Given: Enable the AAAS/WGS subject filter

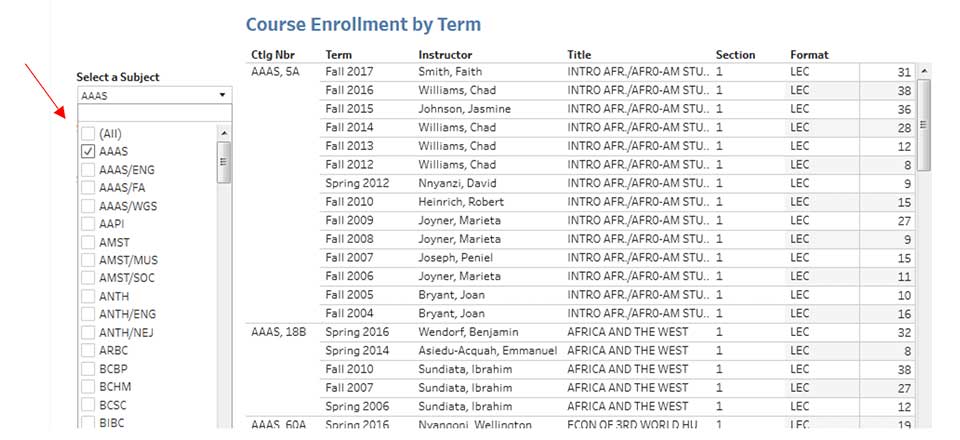Looking at the screenshot, I should coord(88,205).
